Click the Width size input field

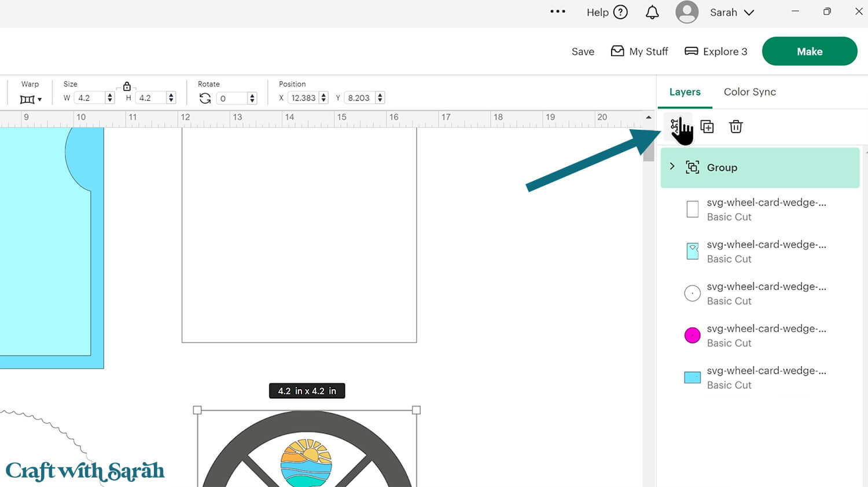(x=90, y=98)
